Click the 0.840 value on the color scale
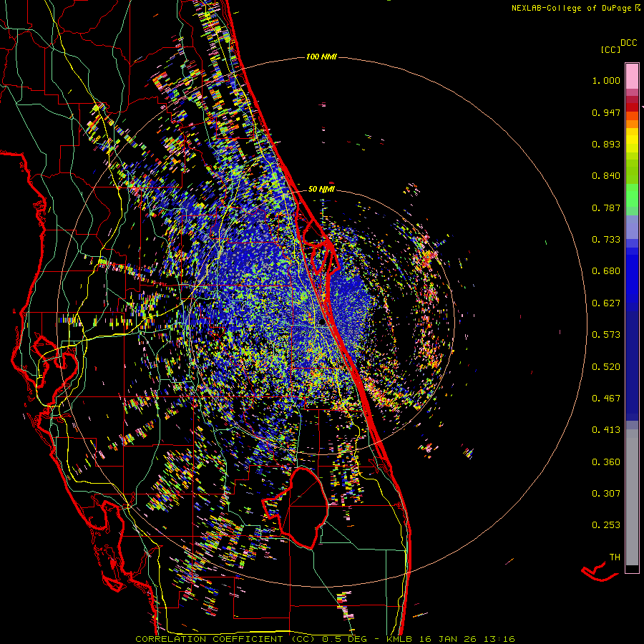This screenshot has height=644, width=644. tap(606, 176)
